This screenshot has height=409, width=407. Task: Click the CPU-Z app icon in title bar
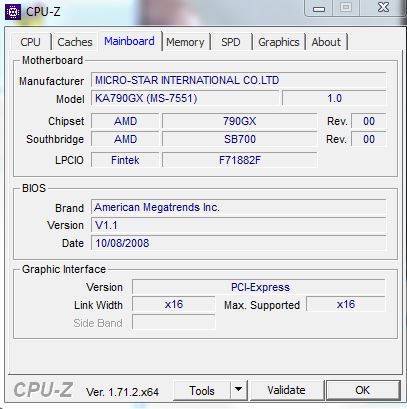[x=13, y=12]
